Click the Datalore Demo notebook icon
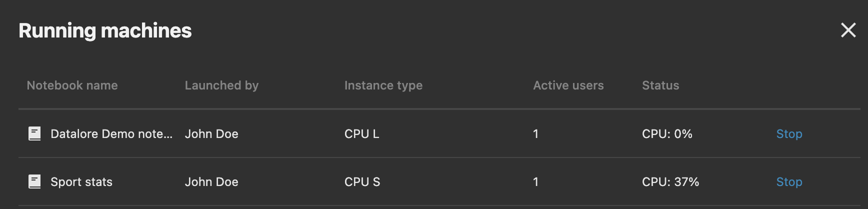The height and width of the screenshot is (209, 868). tap(34, 133)
